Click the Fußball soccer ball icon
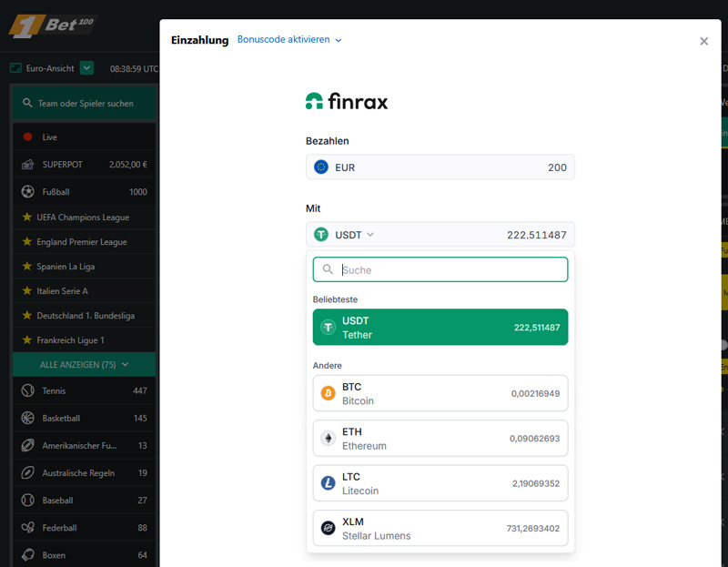 pyautogui.click(x=28, y=192)
